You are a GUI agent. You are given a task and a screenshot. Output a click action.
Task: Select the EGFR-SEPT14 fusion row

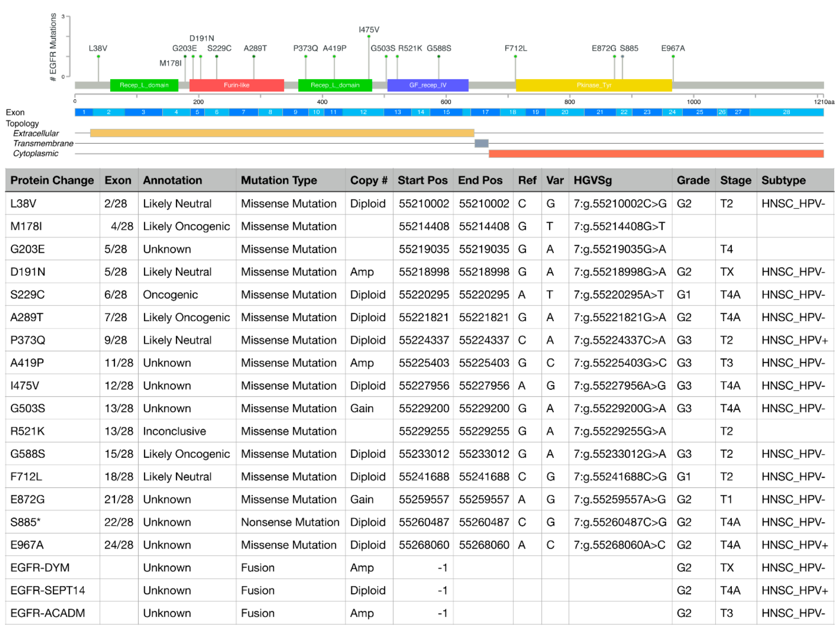pos(48,590)
